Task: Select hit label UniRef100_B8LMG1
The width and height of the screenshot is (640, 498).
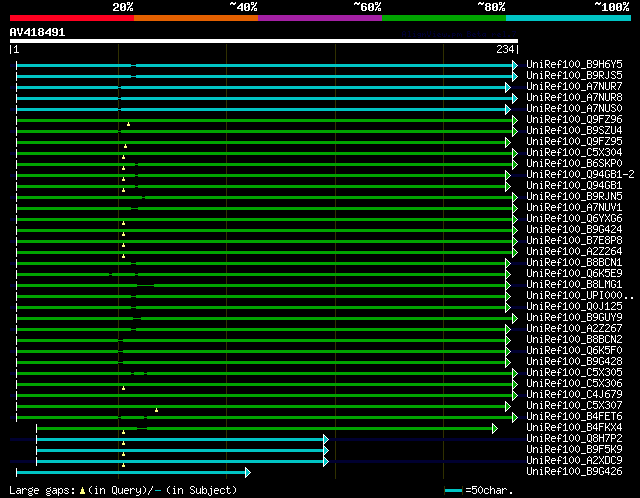Action: coord(574,285)
